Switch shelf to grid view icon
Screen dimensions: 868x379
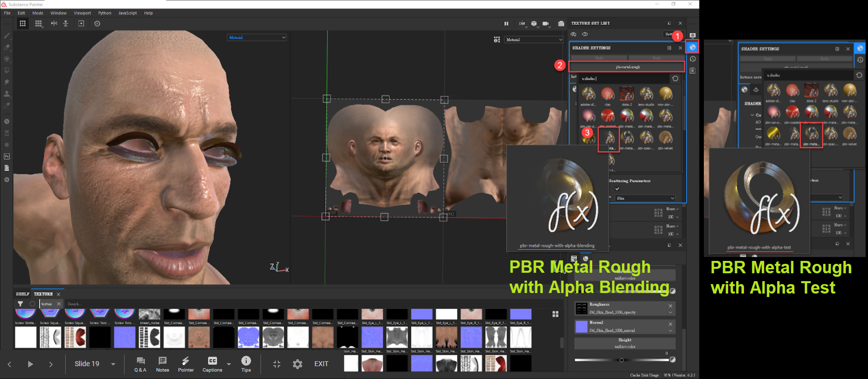coord(555,314)
